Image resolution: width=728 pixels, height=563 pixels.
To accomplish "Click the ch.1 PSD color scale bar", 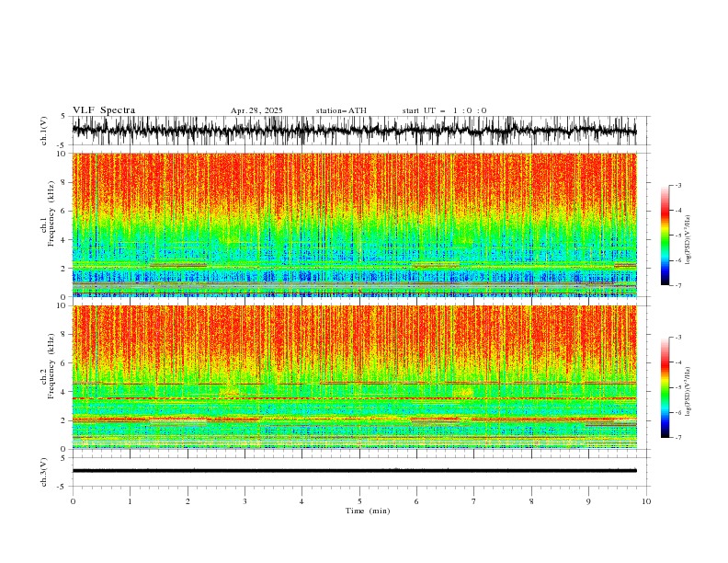I will (x=665, y=236).
